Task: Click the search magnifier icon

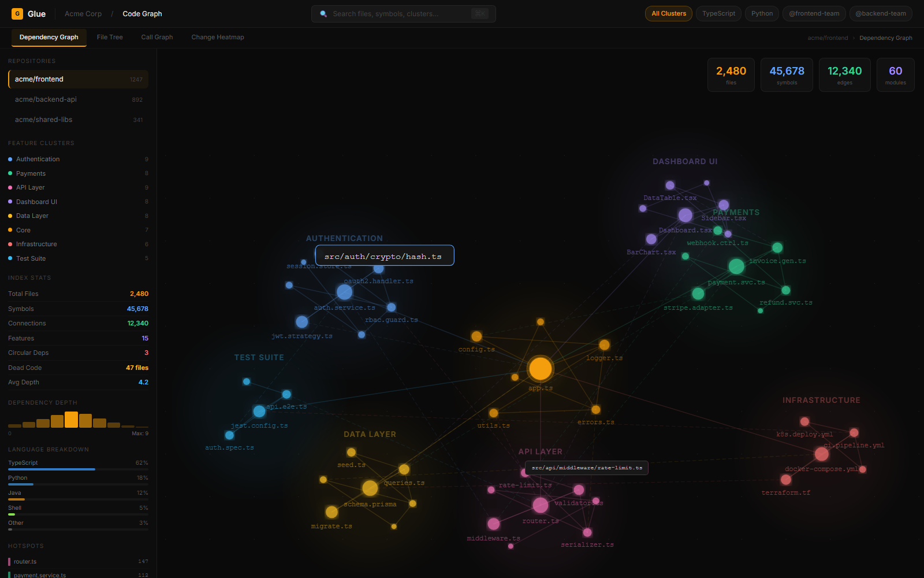Action: (x=323, y=14)
